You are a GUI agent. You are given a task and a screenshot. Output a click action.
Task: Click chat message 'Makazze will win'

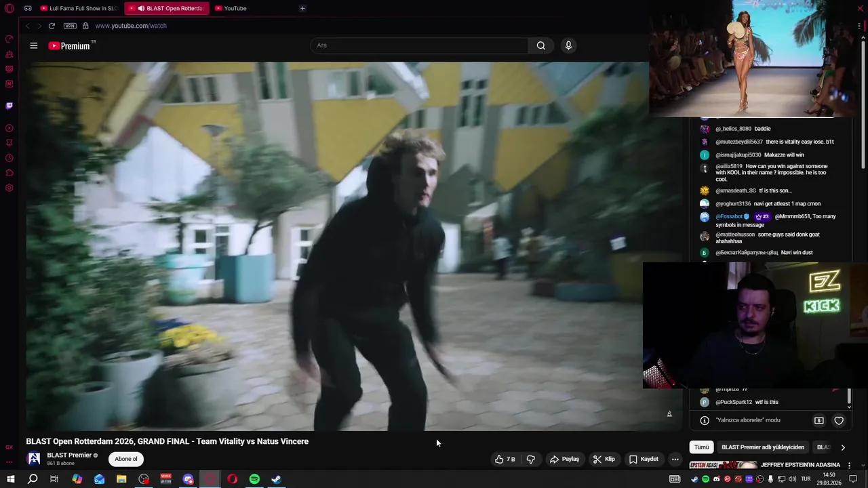click(x=784, y=155)
